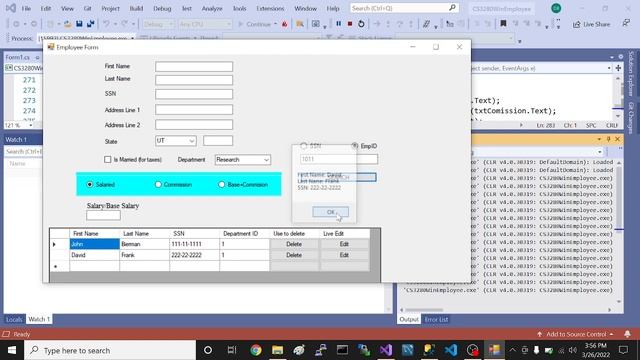Click the Salary/Base Salary input box

(103, 215)
